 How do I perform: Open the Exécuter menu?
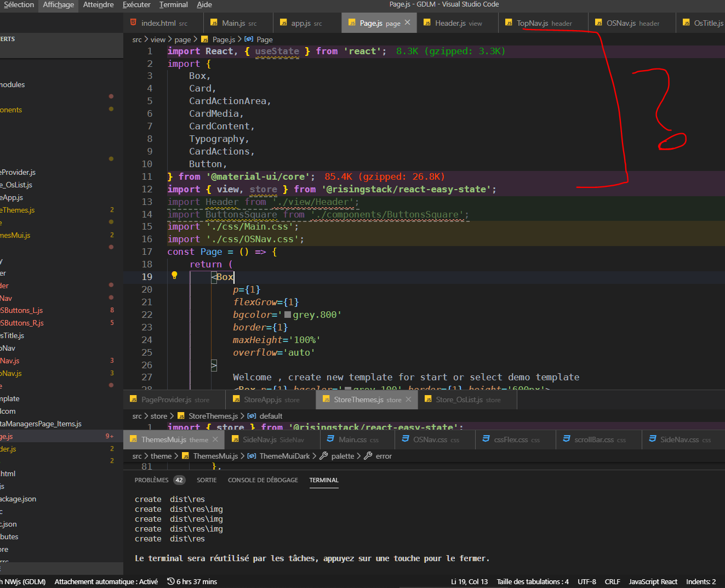[136, 4]
